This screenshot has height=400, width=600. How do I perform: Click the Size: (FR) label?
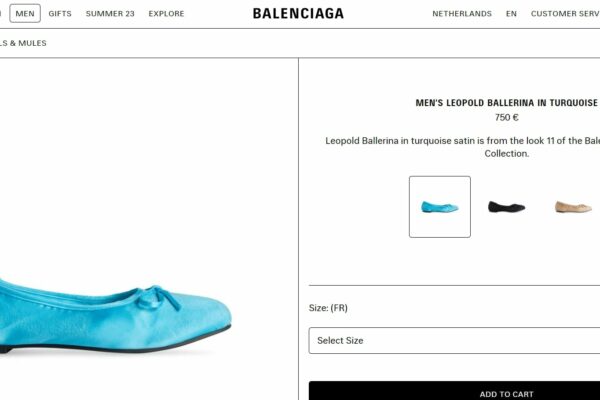click(328, 308)
